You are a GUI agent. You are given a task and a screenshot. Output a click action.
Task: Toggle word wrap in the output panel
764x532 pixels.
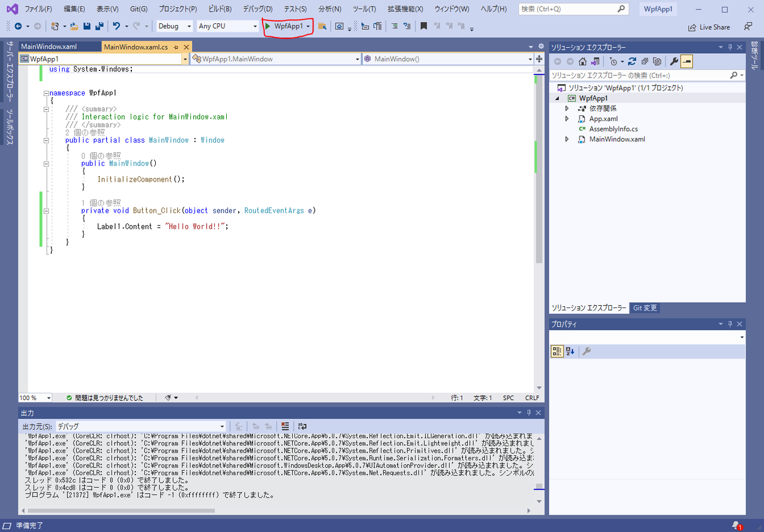pos(303,426)
